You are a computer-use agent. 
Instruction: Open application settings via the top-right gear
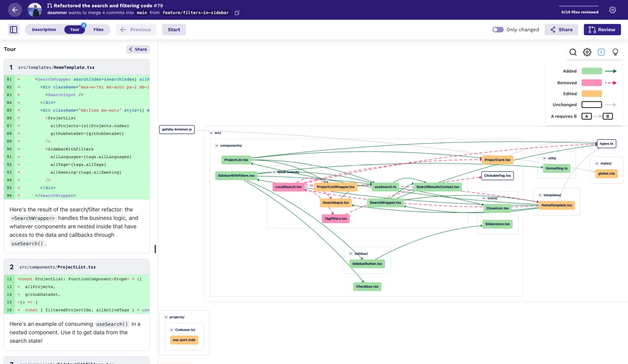(x=612, y=10)
